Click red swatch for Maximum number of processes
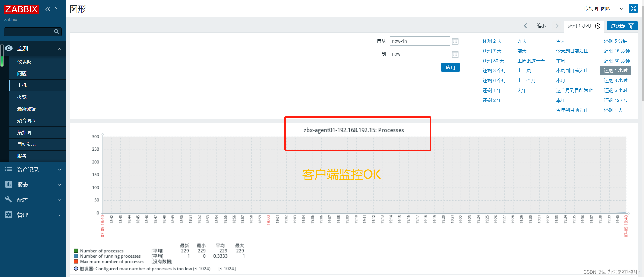 [x=76, y=261]
